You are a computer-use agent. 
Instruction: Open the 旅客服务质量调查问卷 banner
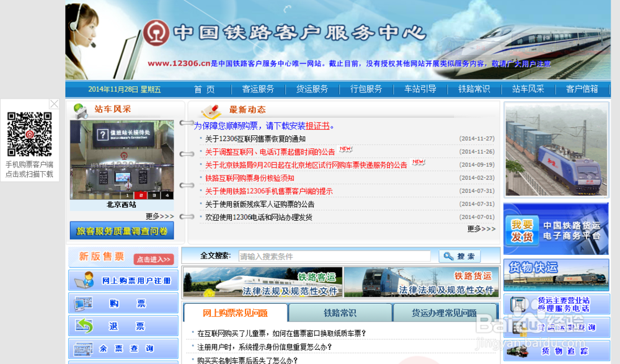122,231
